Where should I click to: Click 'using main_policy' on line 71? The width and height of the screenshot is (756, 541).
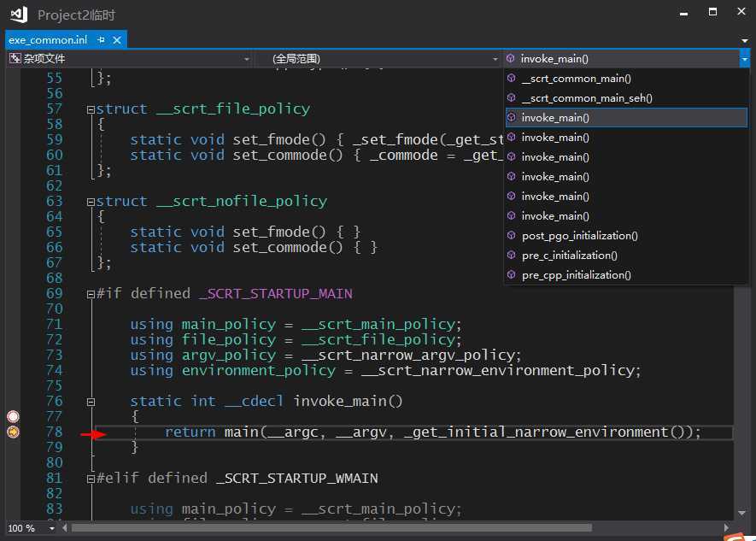[x=203, y=325]
